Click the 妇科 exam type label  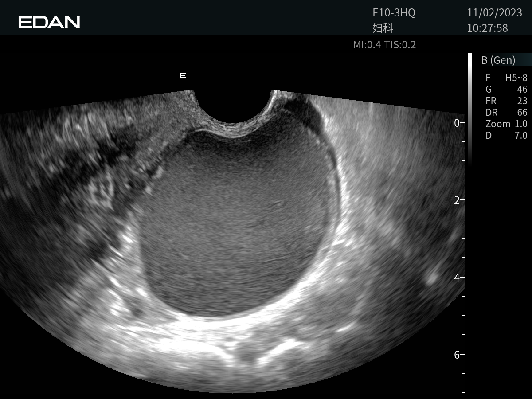(x=383, y=28)
